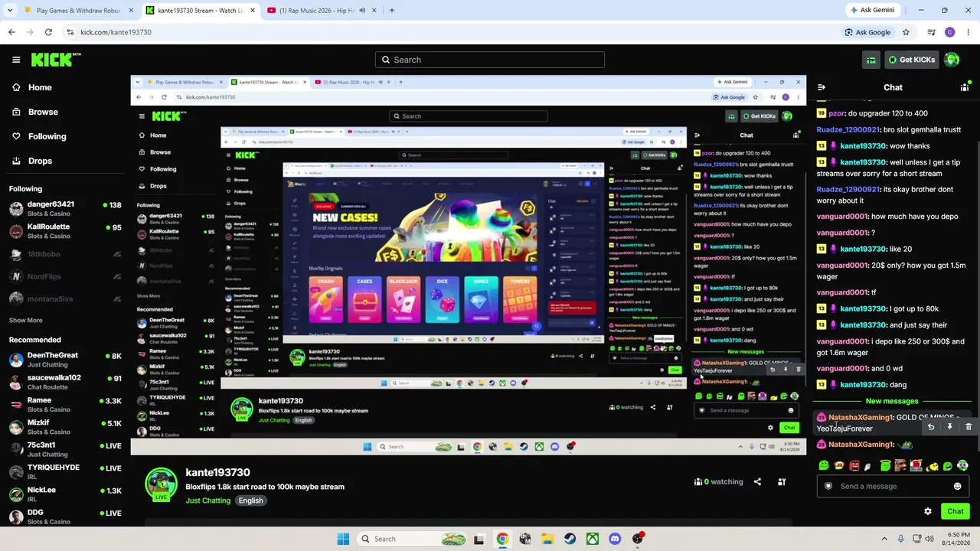Collapse the chat panel with arrow icon

(x=821, y=88)
